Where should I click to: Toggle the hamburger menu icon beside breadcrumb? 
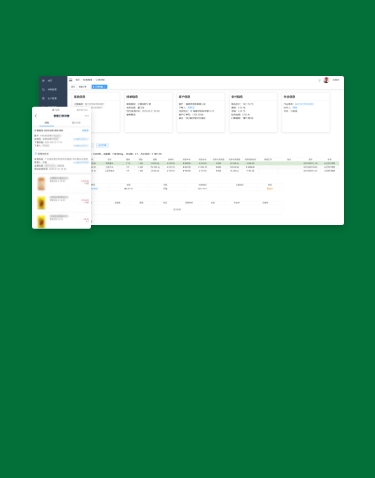[71, 80]
